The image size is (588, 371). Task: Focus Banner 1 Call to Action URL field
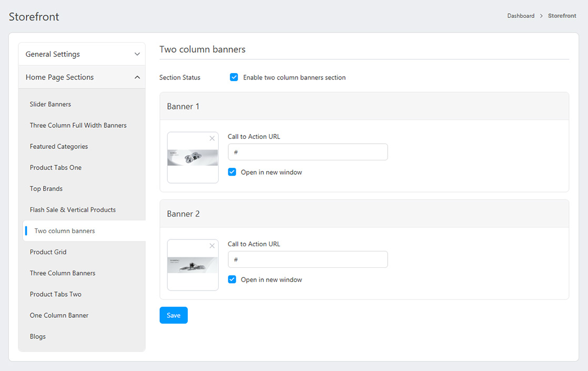pos(308,152)
